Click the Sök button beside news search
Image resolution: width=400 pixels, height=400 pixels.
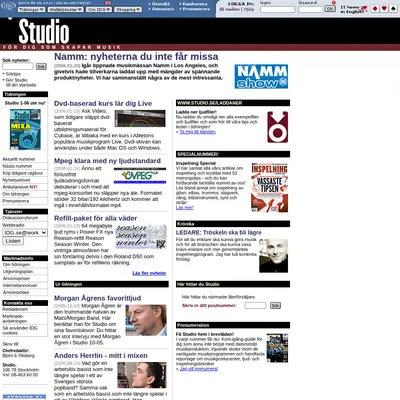click(x=41, y=67)
